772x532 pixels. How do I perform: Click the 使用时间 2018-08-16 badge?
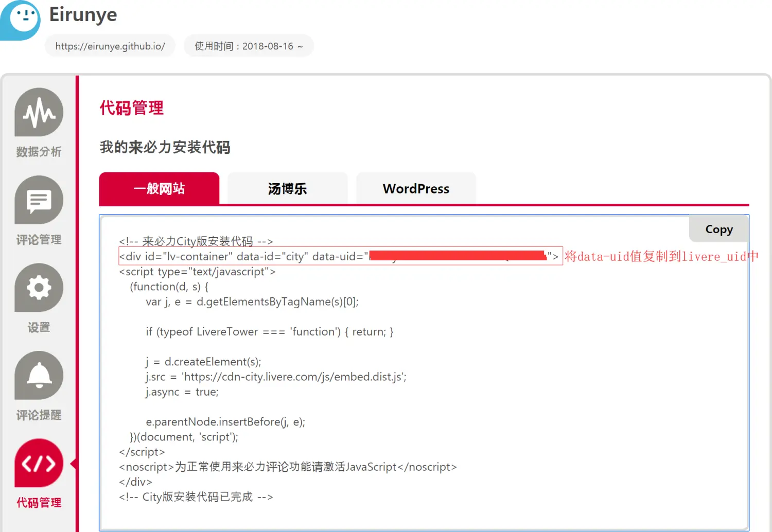pyautogui.click(x=249, y=46)
